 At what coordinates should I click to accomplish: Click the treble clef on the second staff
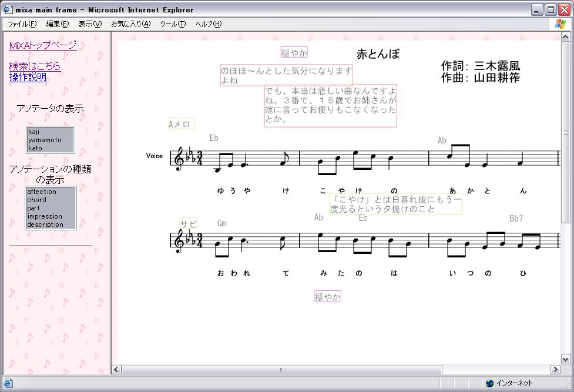pyautogui.click(x=179, y=242)
